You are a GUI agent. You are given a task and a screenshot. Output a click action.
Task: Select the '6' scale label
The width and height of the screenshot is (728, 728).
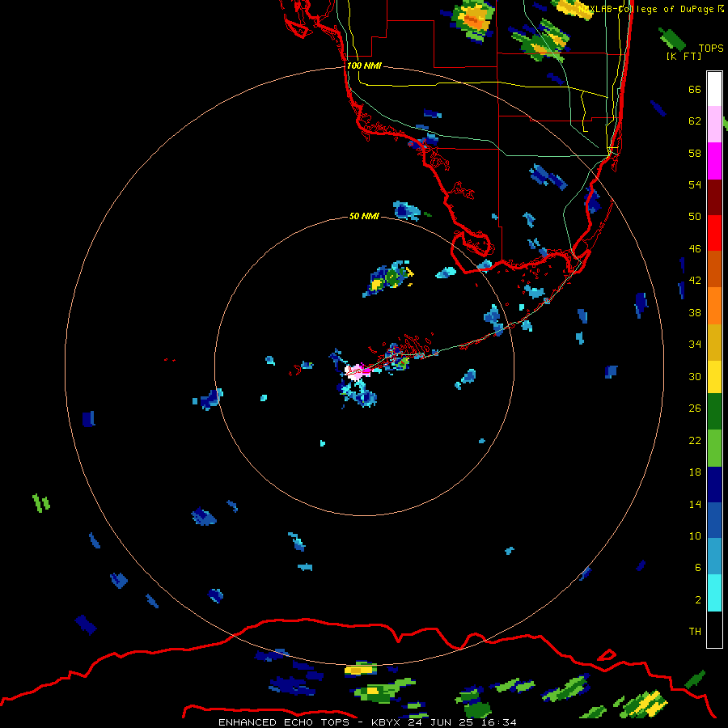tap(698, 568)
